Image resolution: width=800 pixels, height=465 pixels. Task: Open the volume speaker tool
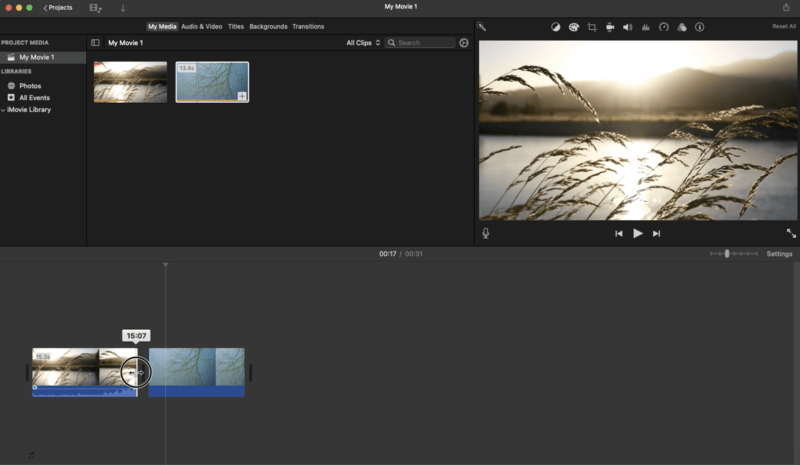(628, 27)
